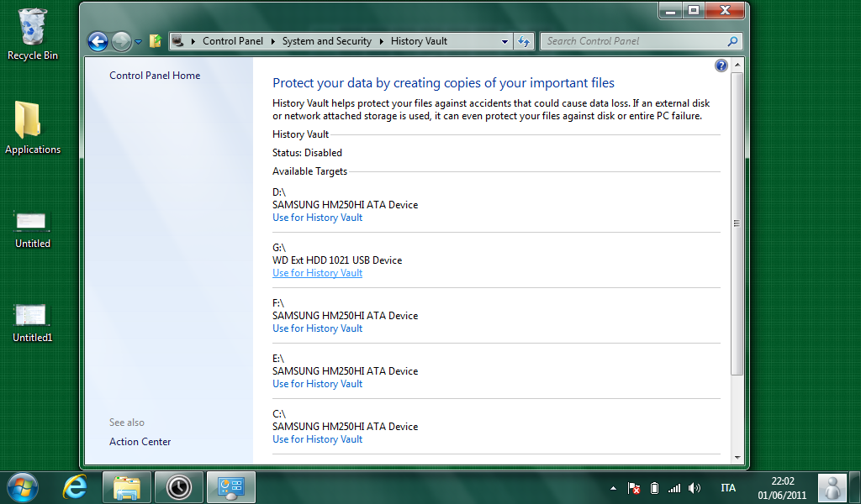Use G:\ WD Ext HDD for History Vault
The height and width of the screenshot is (504, 861).
(317, 273)
